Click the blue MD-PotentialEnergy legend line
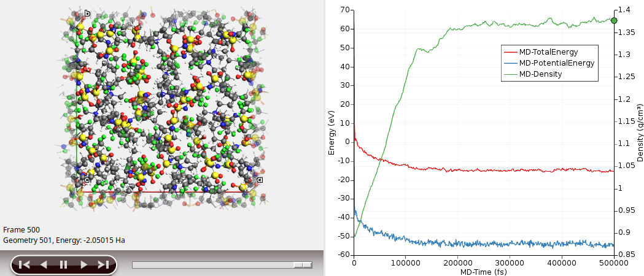 pyautogui.click(x=510, y=63)
